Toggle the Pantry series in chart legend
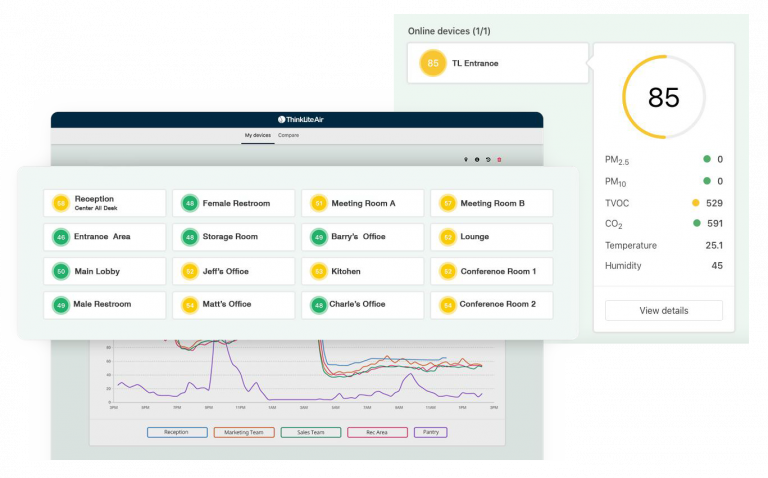 [x=430, y=432]
